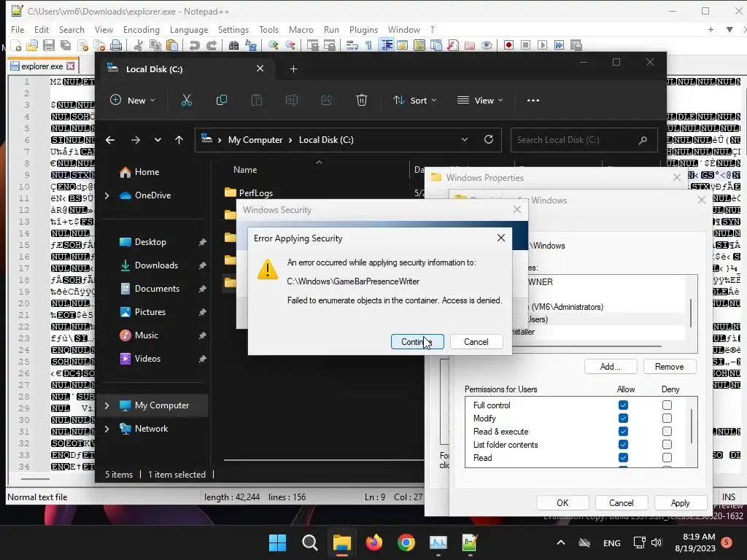The image size is (747, 560).
Task: Click Save icon in Notepad++ toolbar
Action: (49, 45)
